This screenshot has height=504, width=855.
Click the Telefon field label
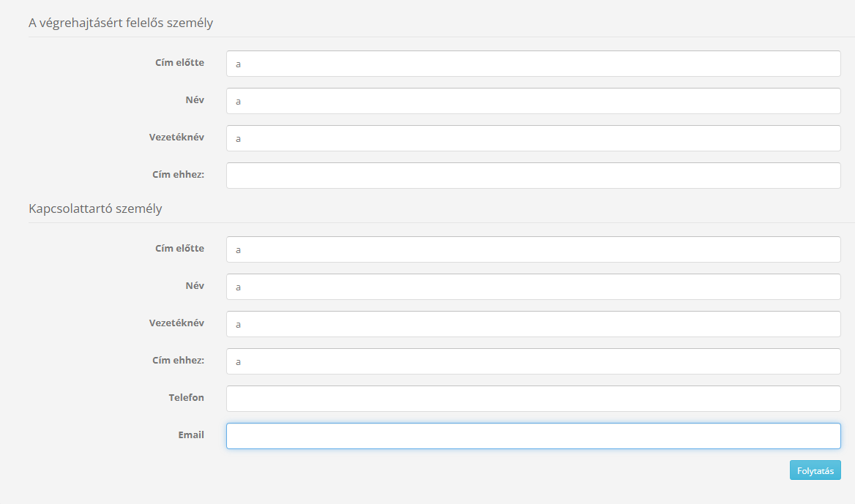186,397
